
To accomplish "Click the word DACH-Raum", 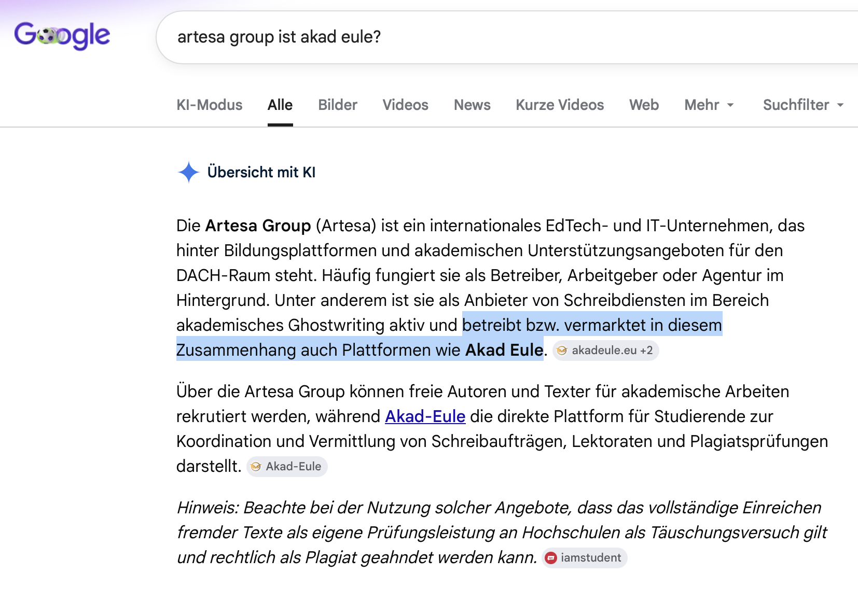I will click(x=224, y=275).
